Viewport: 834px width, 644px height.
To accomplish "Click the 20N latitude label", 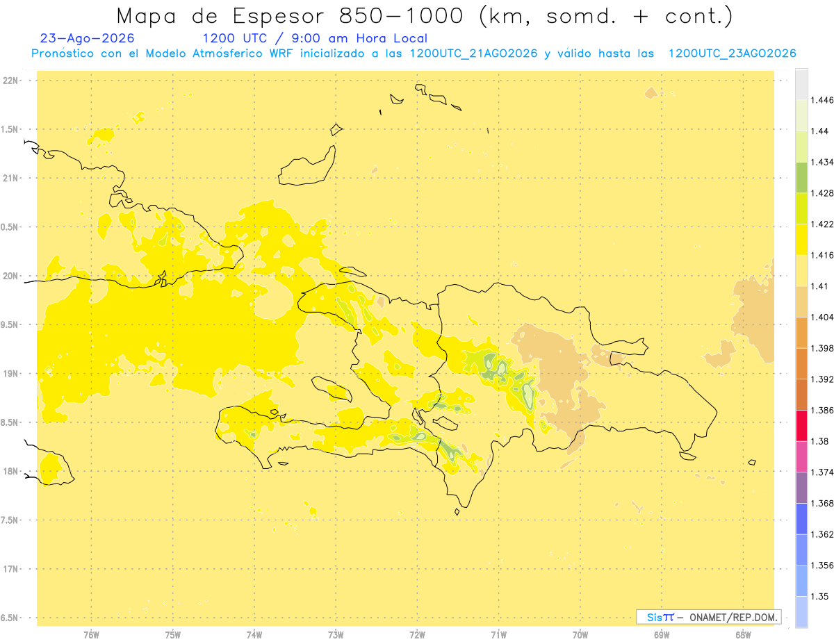I will 11,276.
